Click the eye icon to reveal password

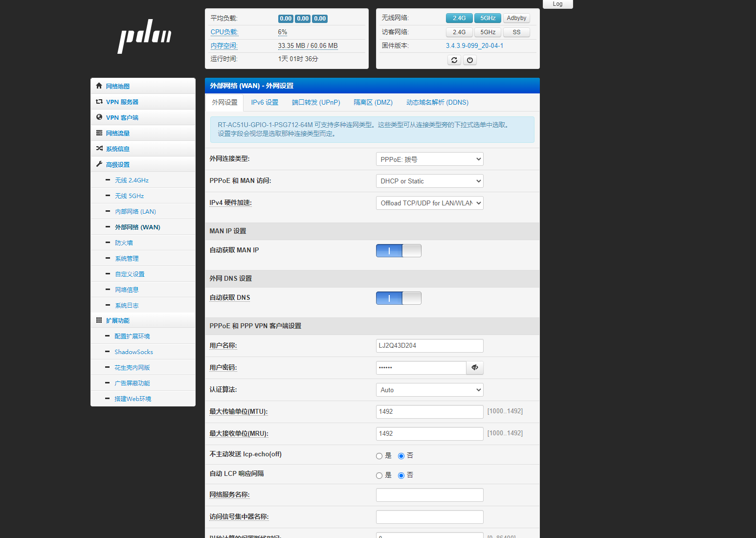click(474, 368)
